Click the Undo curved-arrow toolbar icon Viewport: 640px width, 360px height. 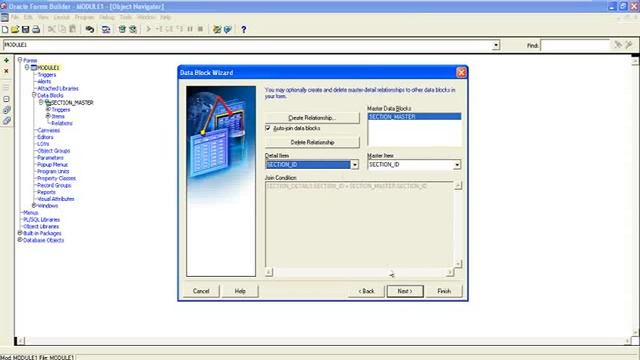pyautogui.click(x=89, y=29)
